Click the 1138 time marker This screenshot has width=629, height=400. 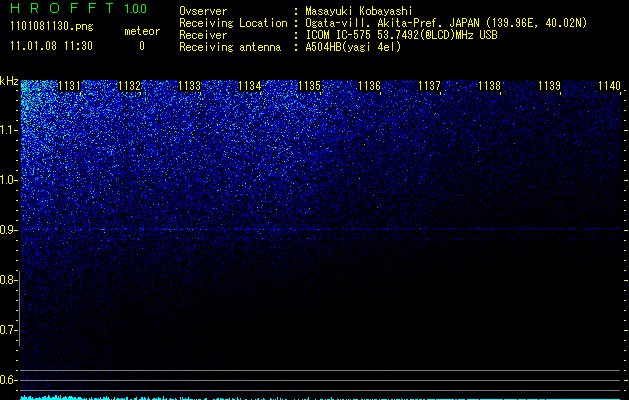(489, 86)
